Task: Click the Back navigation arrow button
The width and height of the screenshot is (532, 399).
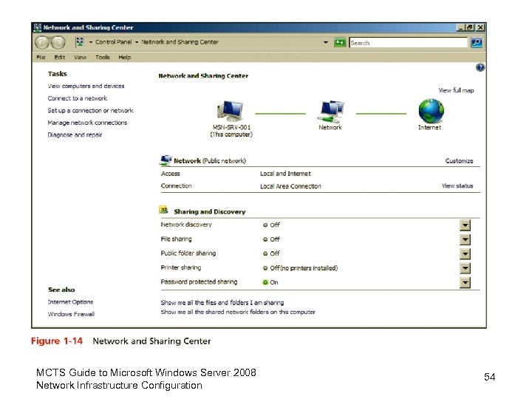Action: (42, 43)
